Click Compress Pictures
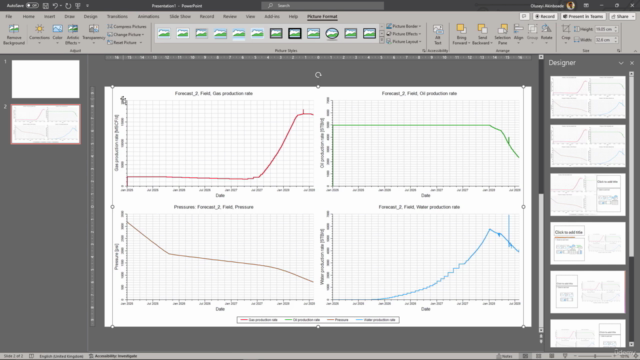Image resolution: width=640 pixels, height=360 pixels. pyautogui.click(x=127, y=27)
